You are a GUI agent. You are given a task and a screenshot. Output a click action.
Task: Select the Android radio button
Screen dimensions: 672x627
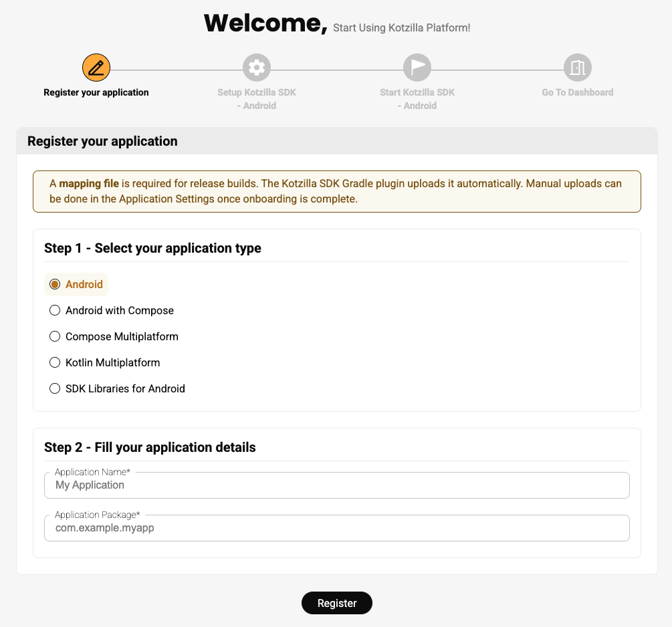tap(55, 285)
